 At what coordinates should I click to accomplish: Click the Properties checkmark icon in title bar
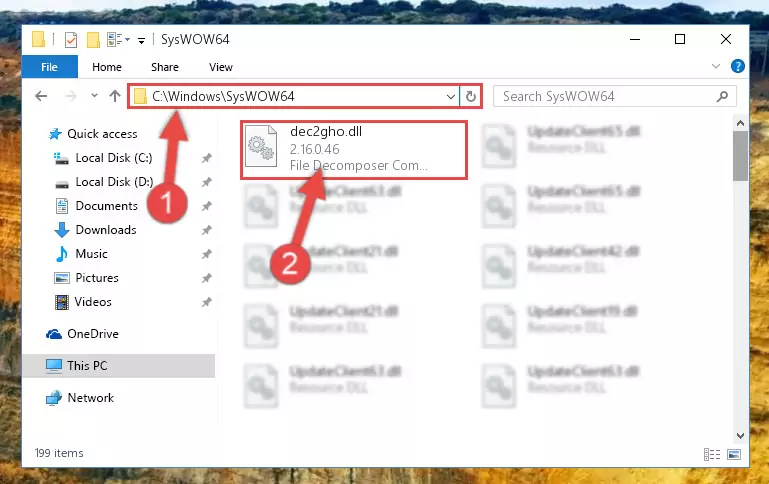71,40
